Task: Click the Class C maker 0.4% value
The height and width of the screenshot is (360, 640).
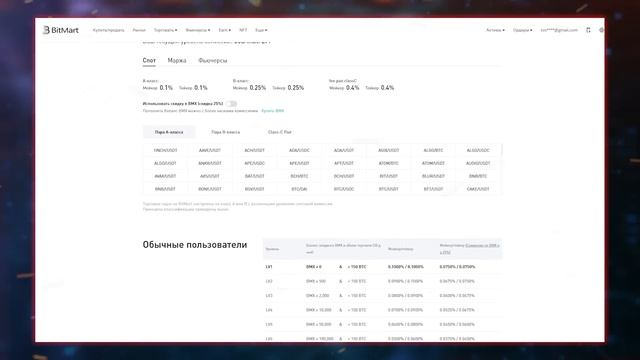Action: (353, 88)
